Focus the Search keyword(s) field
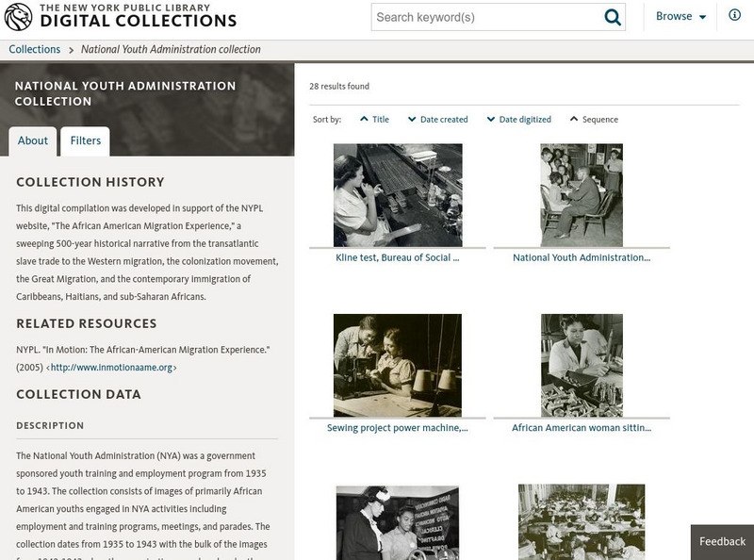The image size is (754, 560). 485,17
